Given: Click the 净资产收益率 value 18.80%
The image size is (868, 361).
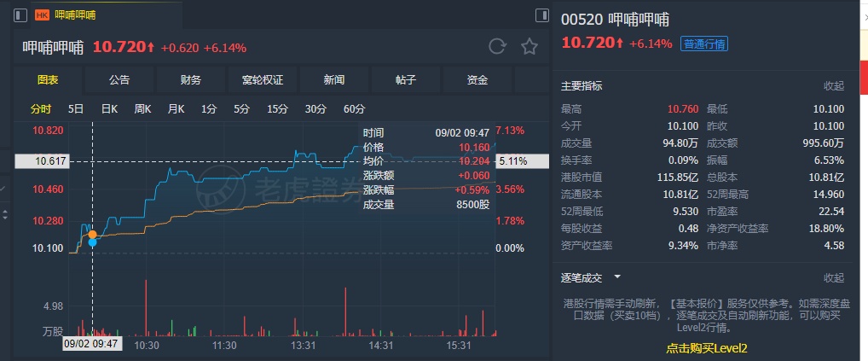Looking at the screenshot, I should pos(827,229).
